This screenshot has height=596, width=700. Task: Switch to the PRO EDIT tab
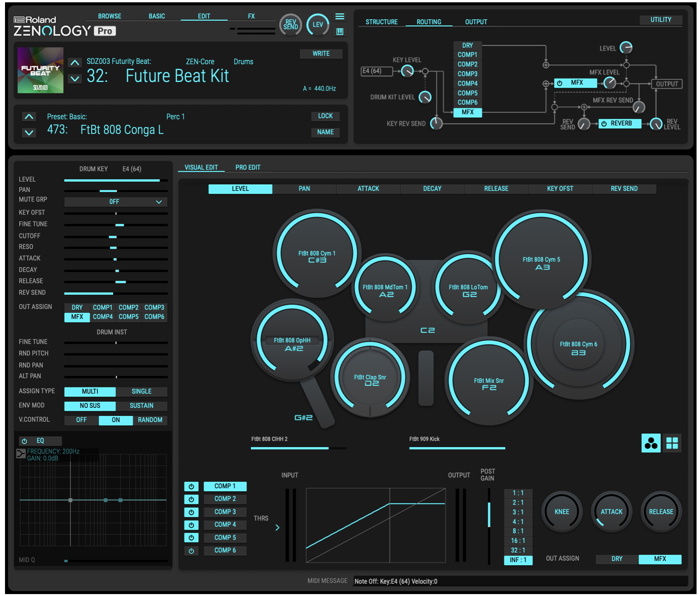coord(248,167)
